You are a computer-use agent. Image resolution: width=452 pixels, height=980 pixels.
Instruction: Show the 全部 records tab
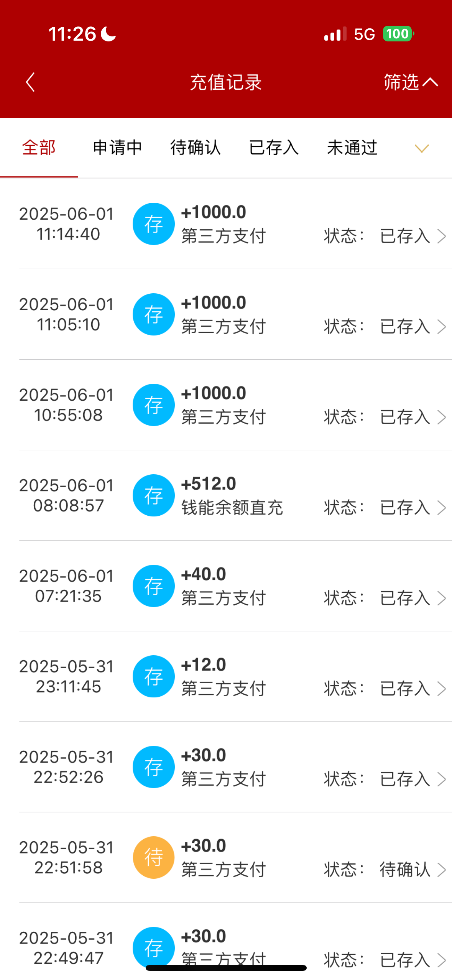(39, 148)
